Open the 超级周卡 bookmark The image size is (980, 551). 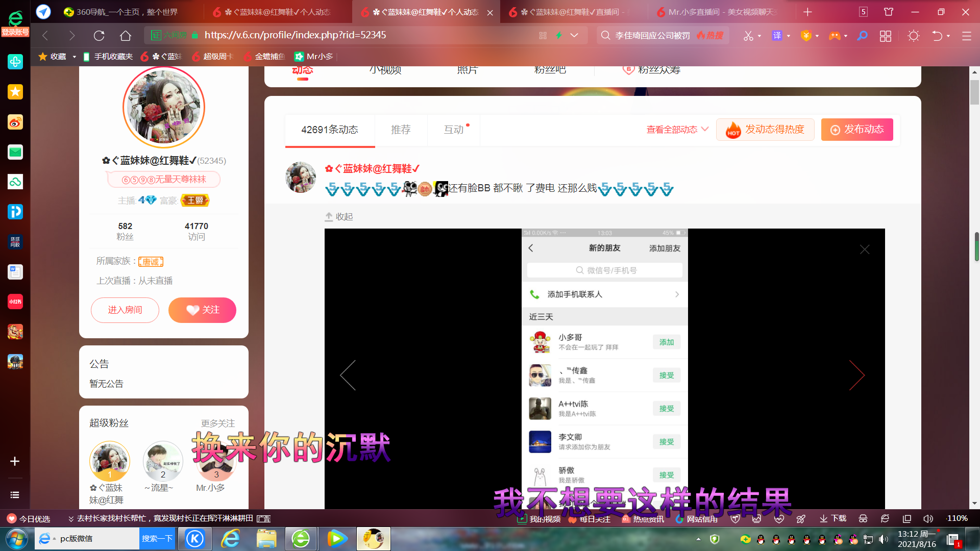tap(213, 57)
